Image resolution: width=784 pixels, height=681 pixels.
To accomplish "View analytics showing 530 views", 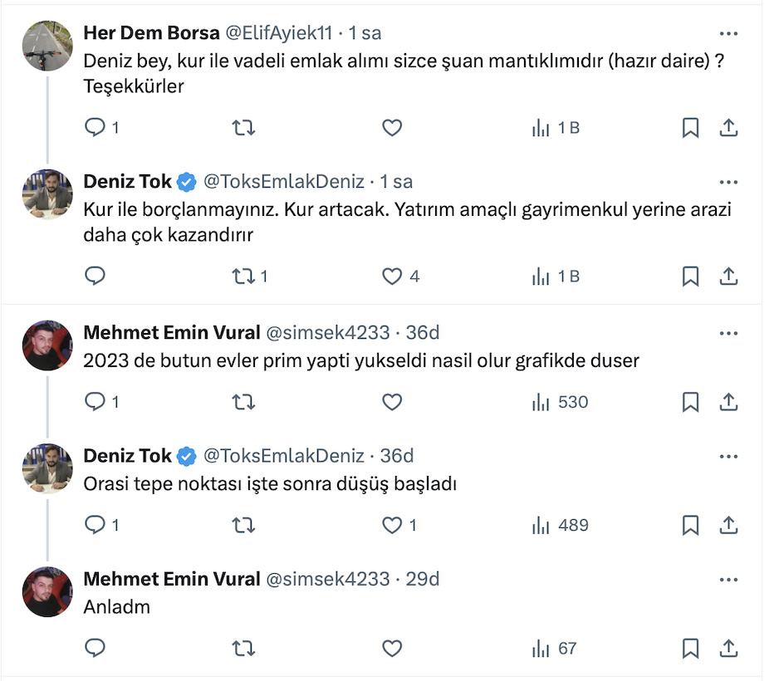I will point(561,402).
